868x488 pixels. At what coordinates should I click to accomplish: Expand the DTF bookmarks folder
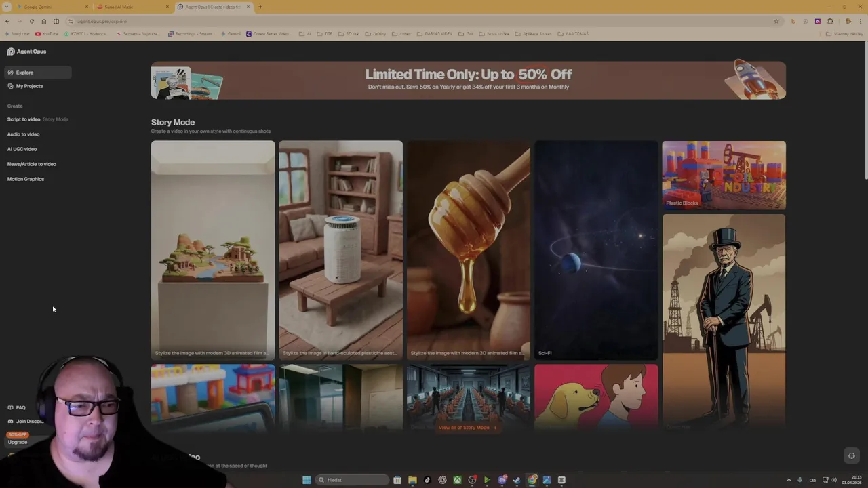324,34
